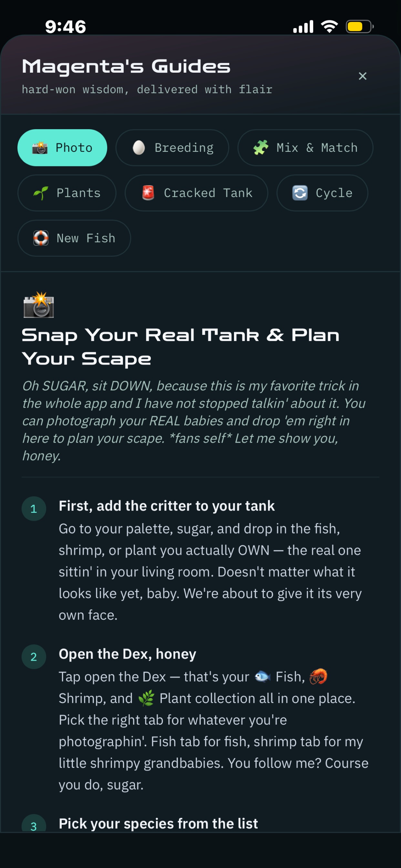Open the Cycle guide tab
This screenshot has height=868, width=401.
[x=322, y=193]
